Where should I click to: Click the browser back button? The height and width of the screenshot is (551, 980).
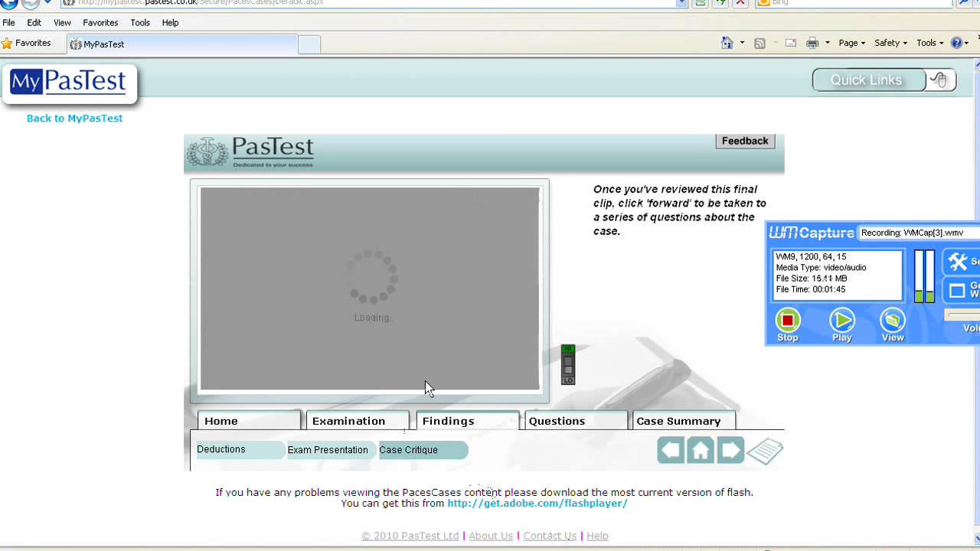(8, 2)
